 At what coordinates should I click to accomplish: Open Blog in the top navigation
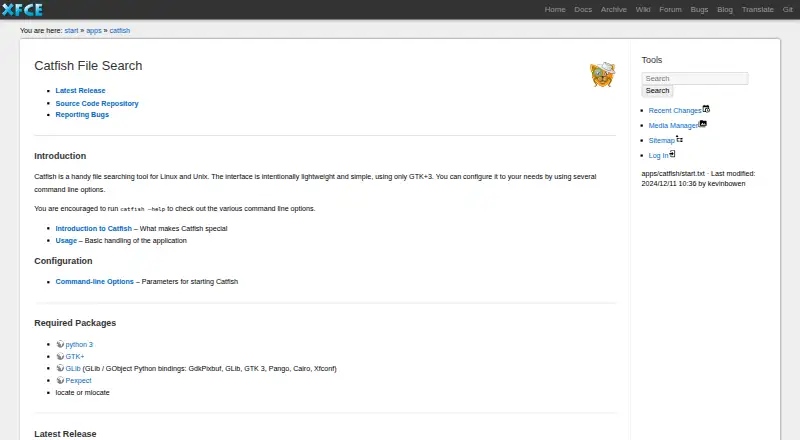(724, 9)
